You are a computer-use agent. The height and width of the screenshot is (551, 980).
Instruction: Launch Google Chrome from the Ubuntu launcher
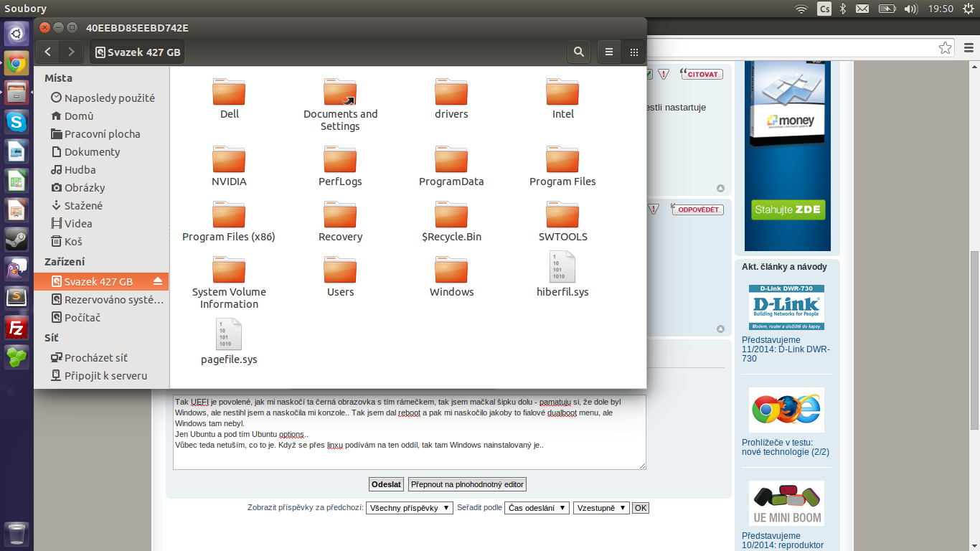17,63
